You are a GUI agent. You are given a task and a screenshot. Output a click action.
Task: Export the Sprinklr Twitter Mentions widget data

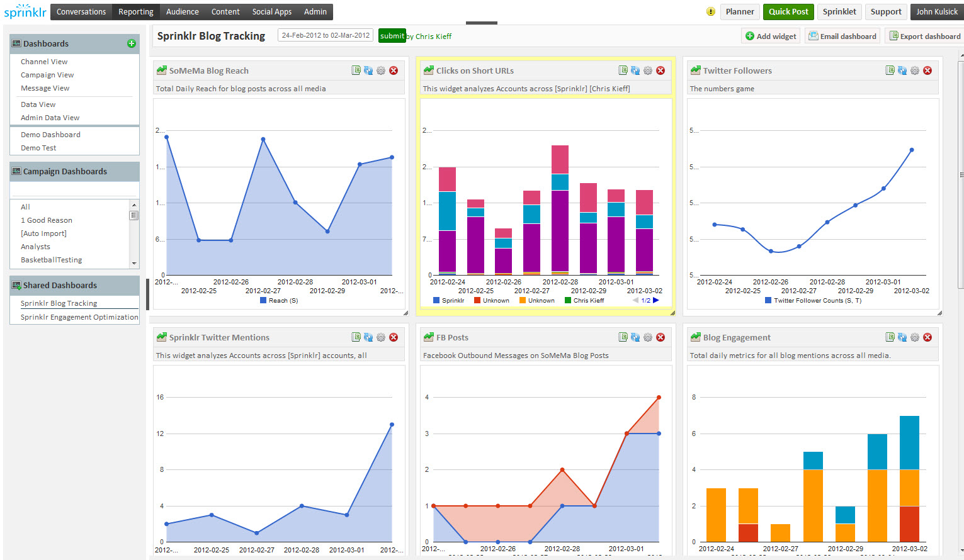click(x=356, y=337)
